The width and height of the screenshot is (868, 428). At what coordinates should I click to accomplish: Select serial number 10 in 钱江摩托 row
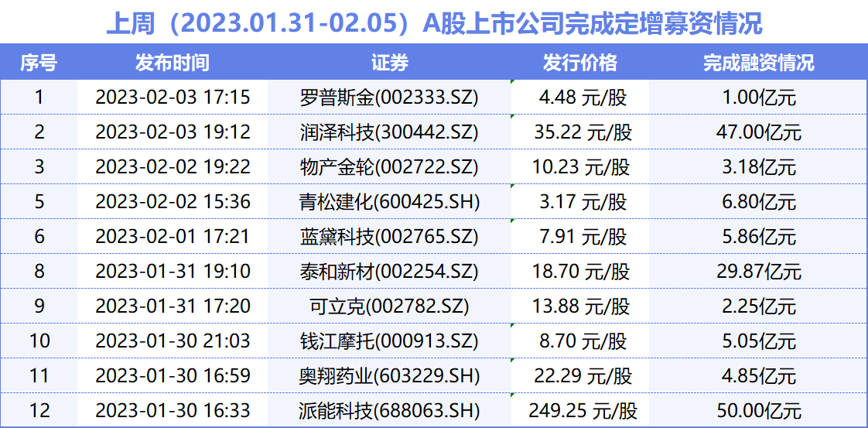point(39,341)
